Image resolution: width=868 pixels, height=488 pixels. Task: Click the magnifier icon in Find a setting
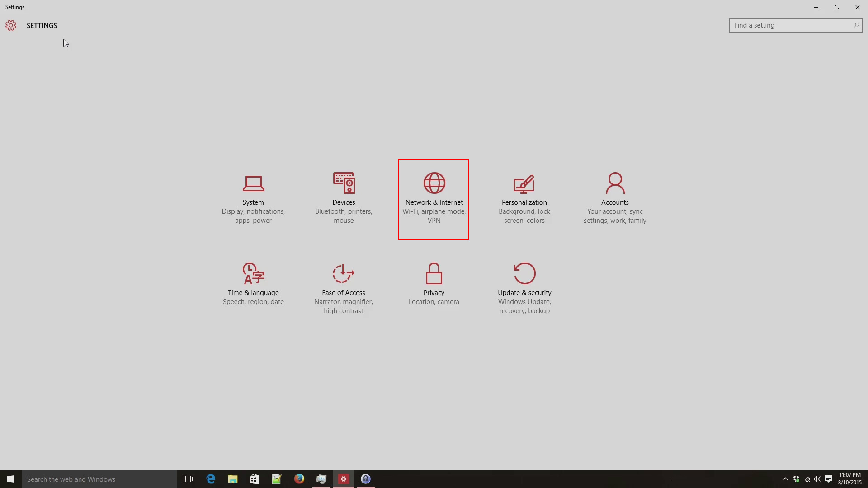pos(856,25)
